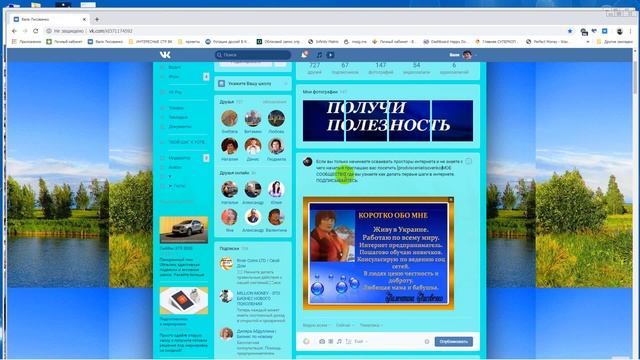The image size is (640, 360).
Task: Open the 'Ещё' attachments dropdown in the composer
Action: point(361,341)
